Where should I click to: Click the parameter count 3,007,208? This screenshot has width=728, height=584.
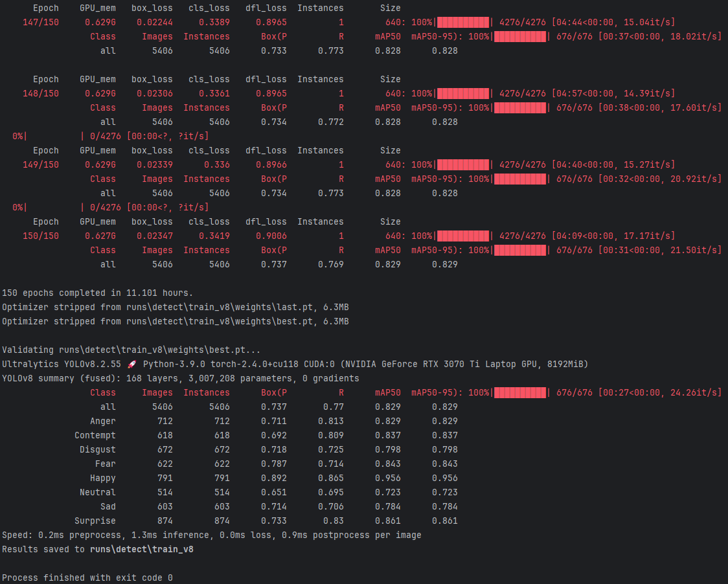[x=212, y=378]
